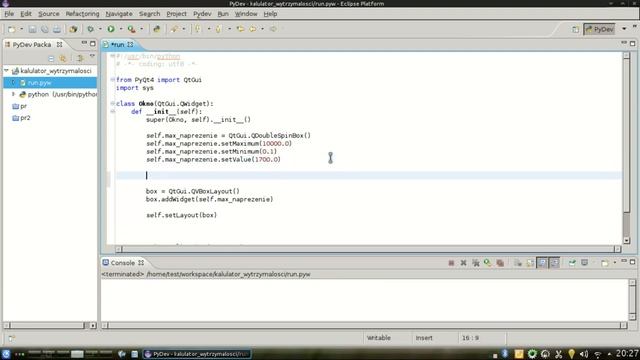
Task: Click the Pin Console icon
Action: 572,263
